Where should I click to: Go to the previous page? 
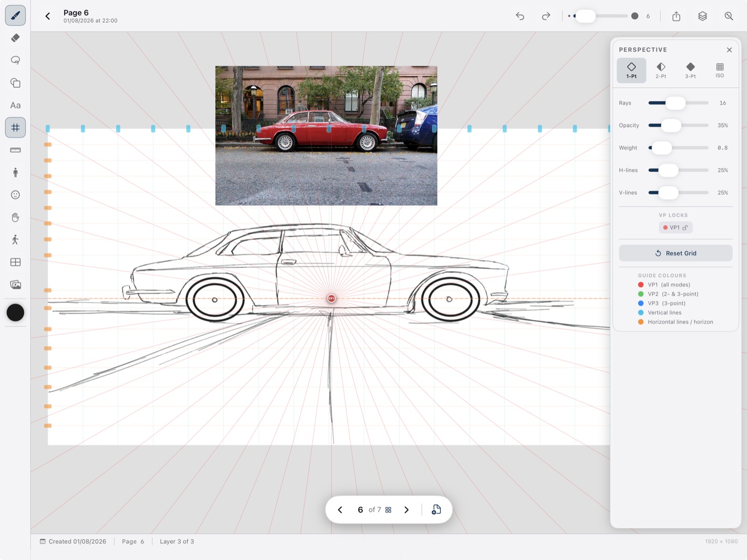340,510
